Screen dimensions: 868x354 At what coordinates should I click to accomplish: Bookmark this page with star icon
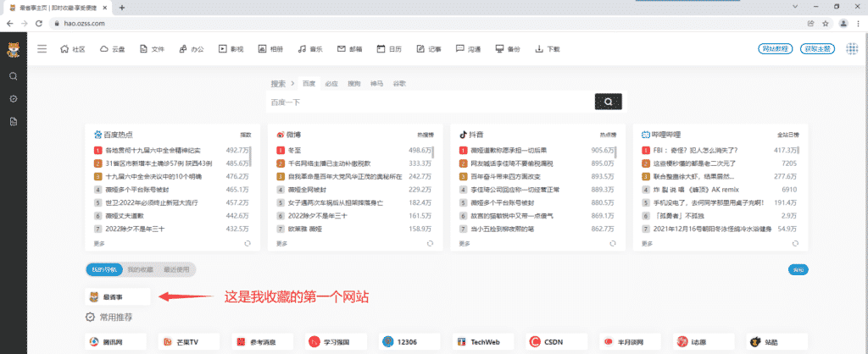pos(826,23)
